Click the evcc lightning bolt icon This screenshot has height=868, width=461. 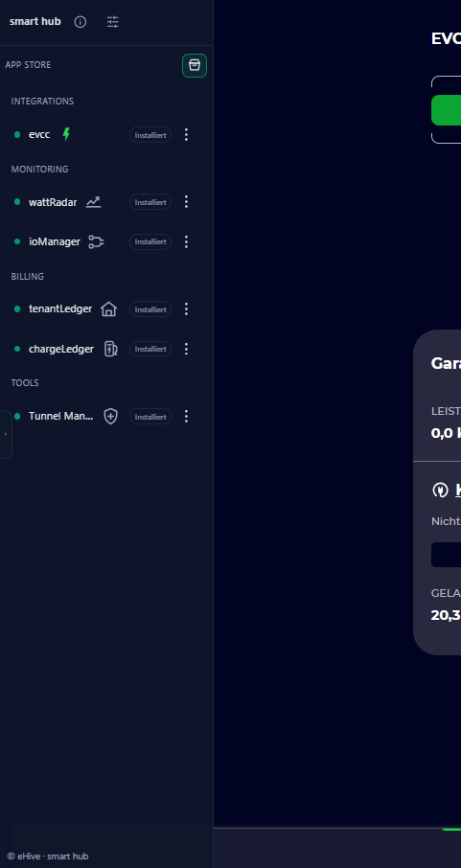[66, 134]
